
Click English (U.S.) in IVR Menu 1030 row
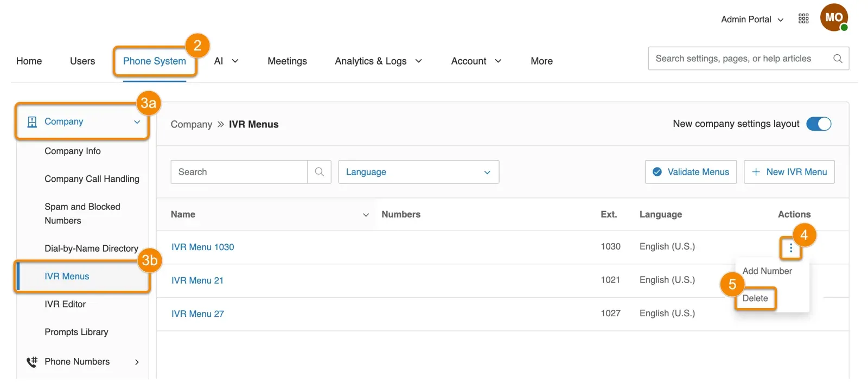pyautogui.click(x=667, y=246)
